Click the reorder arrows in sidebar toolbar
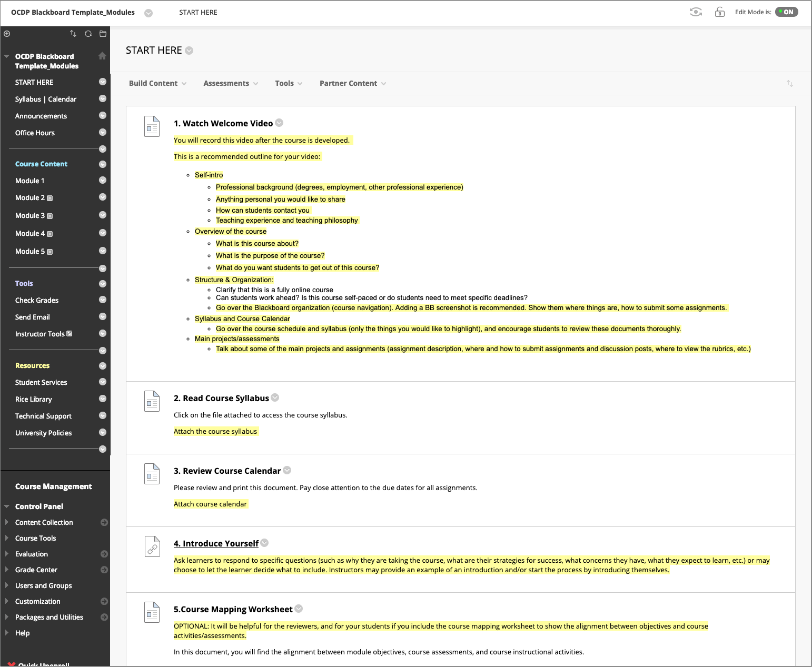Image resolution: width=812 pixels, height=667 pixels. (73, 34)
